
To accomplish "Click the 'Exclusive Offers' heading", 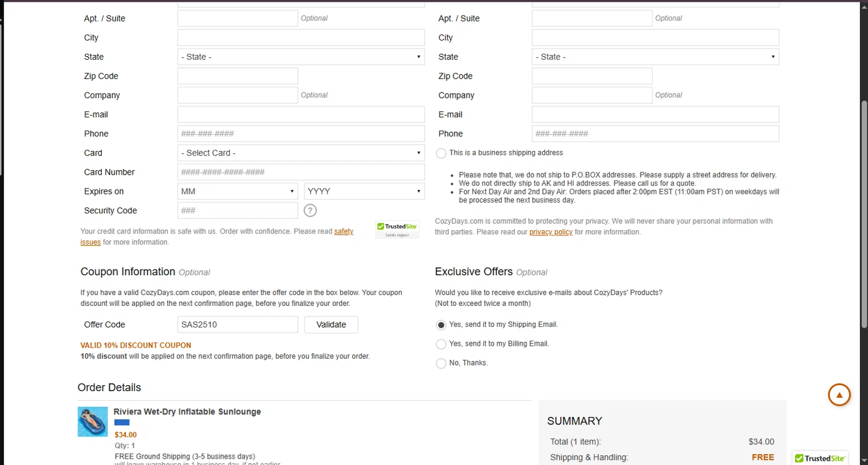I will point(474,272).
